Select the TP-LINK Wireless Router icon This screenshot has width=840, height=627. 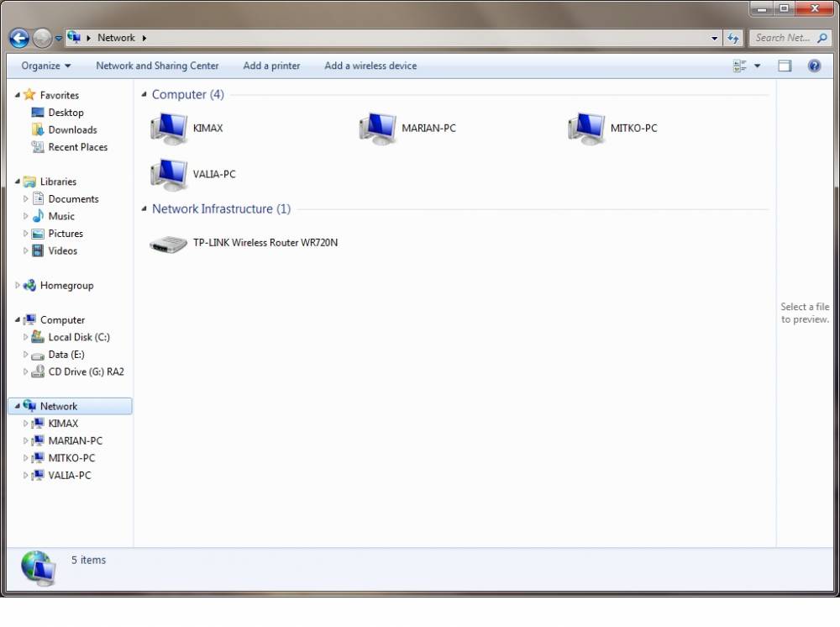(x=168, y=244)
